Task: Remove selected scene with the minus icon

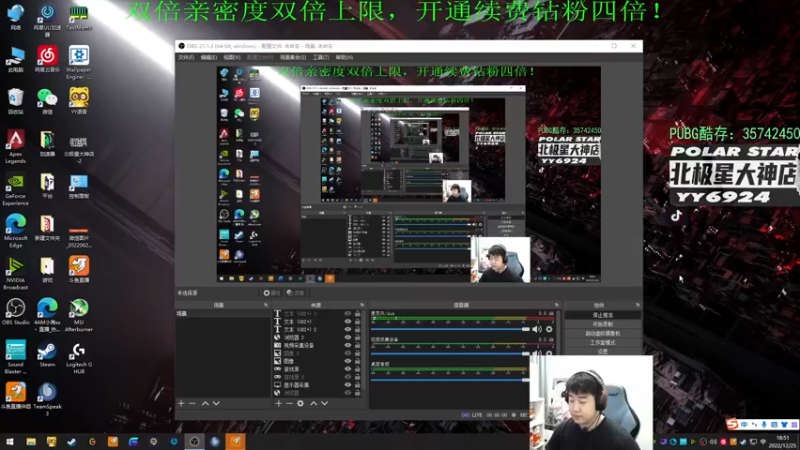Action: pyautogui.click(x=192, y=403)
